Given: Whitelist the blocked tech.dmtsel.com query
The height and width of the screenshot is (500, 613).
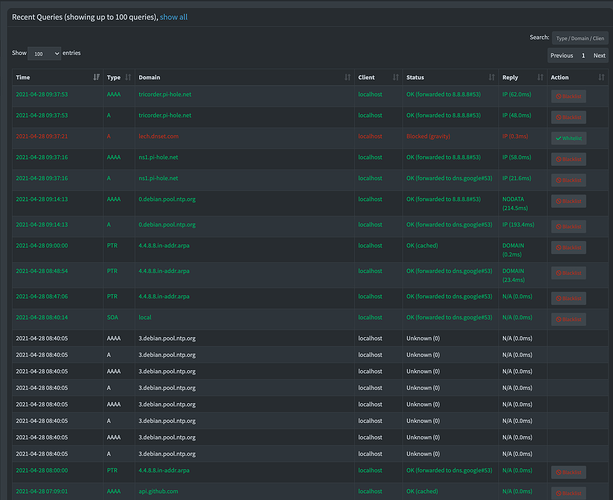Looking at the screenshot, I should pyautogui.click(x=568, y=137).
